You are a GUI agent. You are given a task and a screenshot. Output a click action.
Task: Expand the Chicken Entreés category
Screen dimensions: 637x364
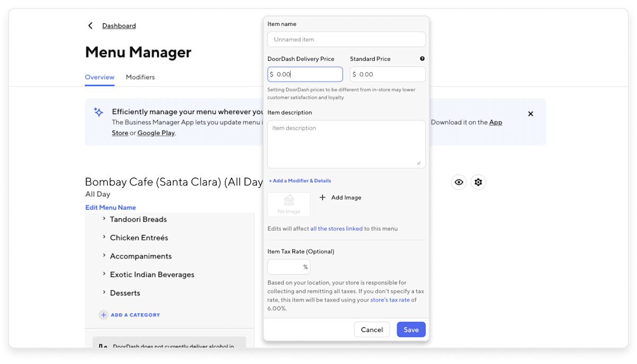(x=104, y=237)
